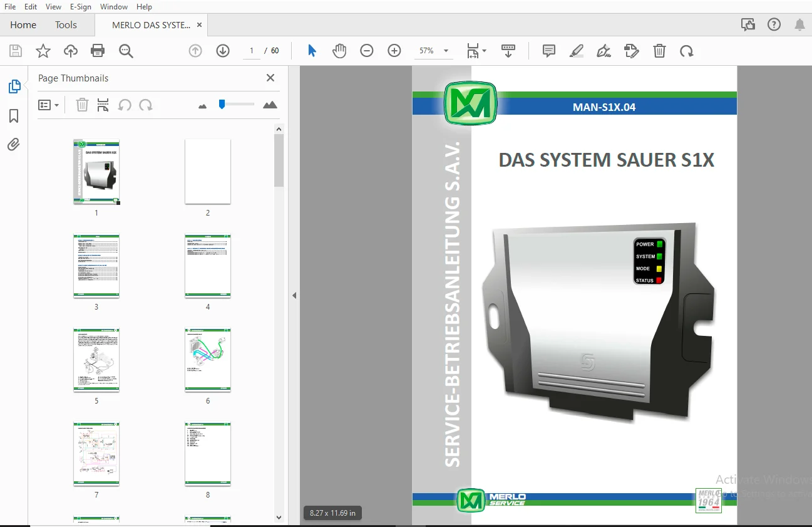
Task: Go to the previous page arrow
Action: (195, 51)
